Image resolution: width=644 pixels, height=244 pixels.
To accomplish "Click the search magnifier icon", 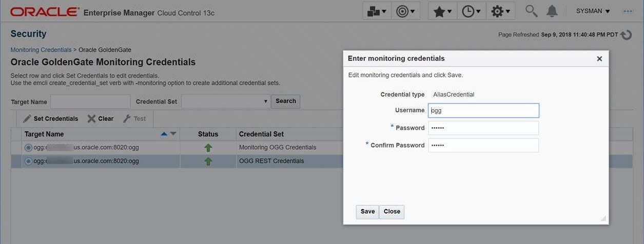I will pyautogui.click(x=532, y=11).
